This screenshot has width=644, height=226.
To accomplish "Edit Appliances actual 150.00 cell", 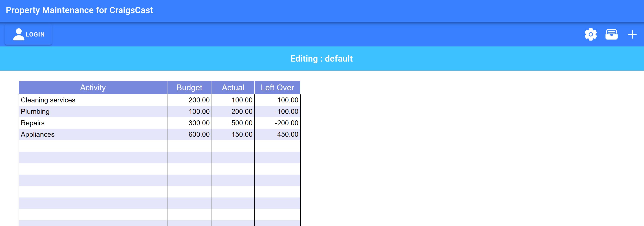I will tap(233, 135).
